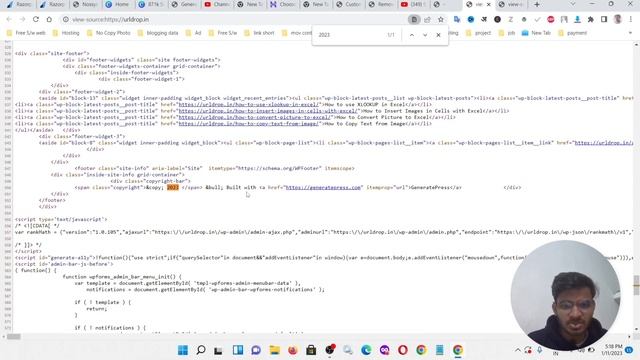Launch Microsoft Edge from the taskbar

pyautogui.click(x=366, y=350)
